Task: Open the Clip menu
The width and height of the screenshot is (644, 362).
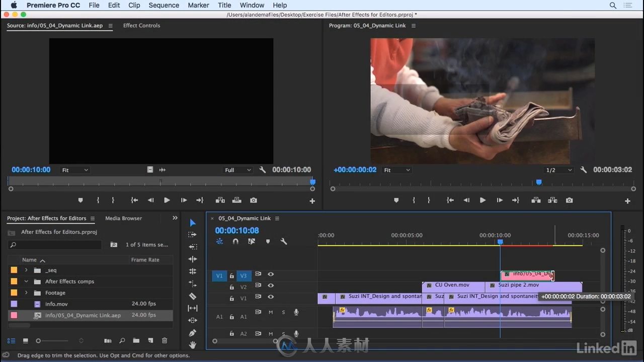Action: (x=134, y=5)
